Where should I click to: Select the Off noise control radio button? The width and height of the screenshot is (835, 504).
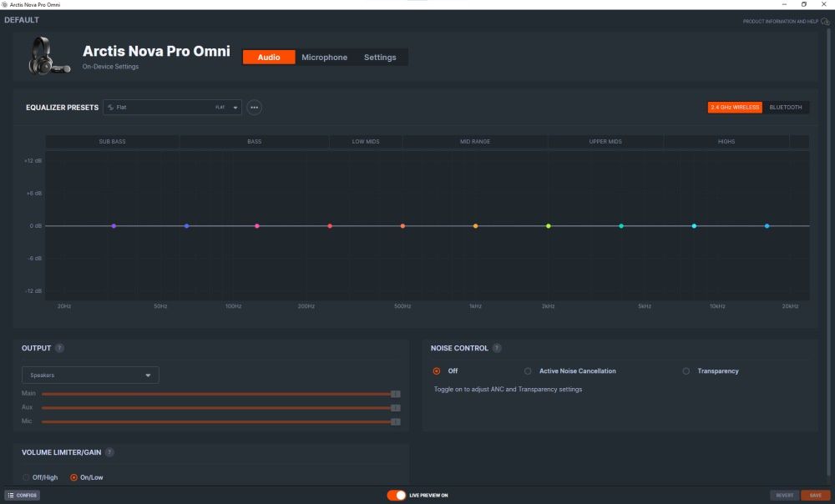437,371
